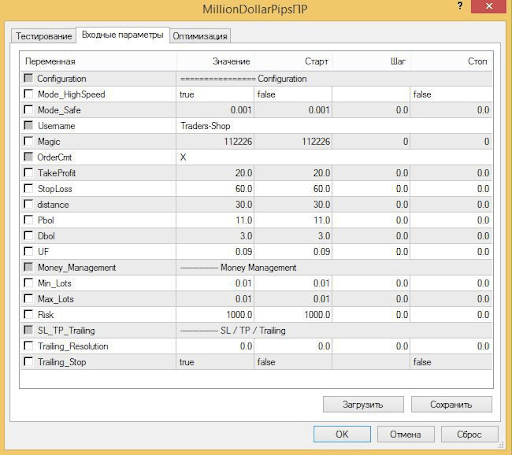Toggle the Dbol checkbox

[x=29, y=235]
